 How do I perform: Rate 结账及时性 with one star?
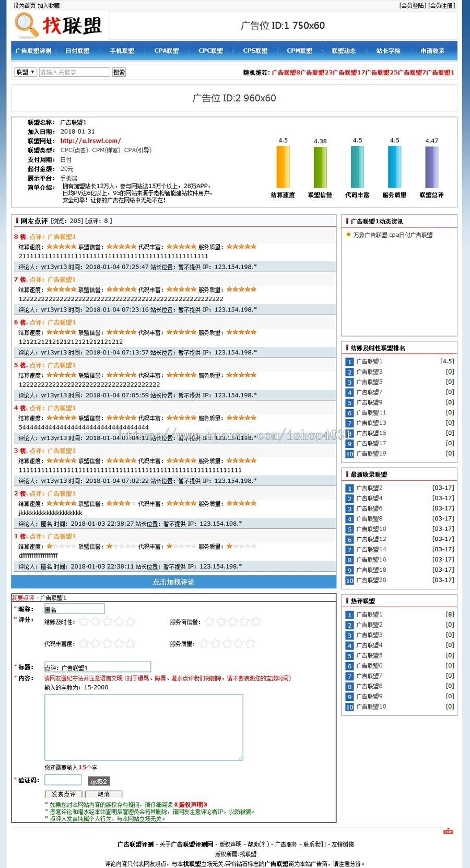click(84, 621)
